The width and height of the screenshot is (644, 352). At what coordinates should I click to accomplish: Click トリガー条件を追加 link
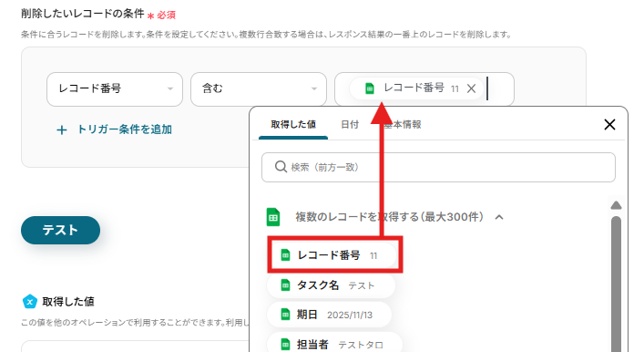[x=125, y=129]
